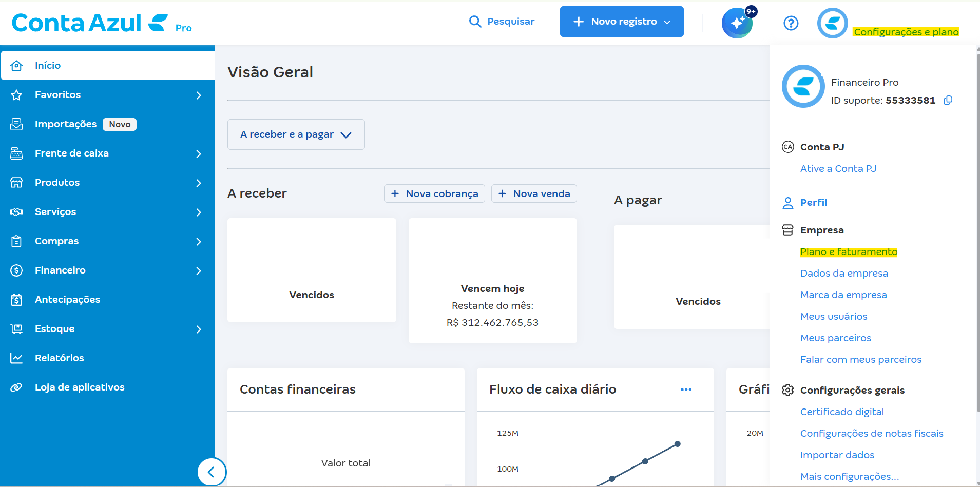Open Relatórios in the sidebar
980x487 pixels.
coord(108,358)
